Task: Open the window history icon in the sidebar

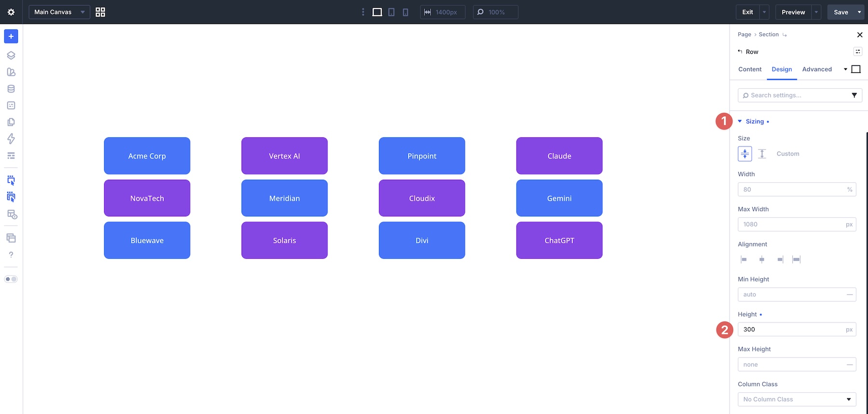Action: 11,238
